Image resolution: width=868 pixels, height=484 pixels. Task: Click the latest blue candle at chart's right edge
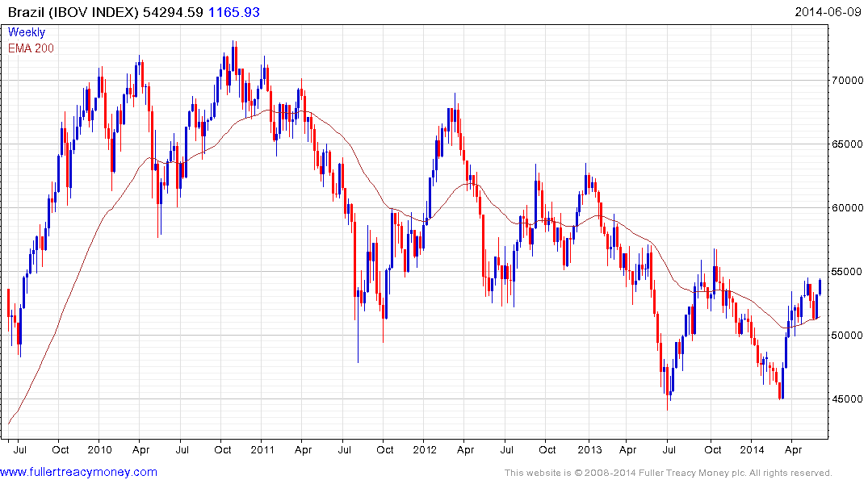[x=820, y=288]
